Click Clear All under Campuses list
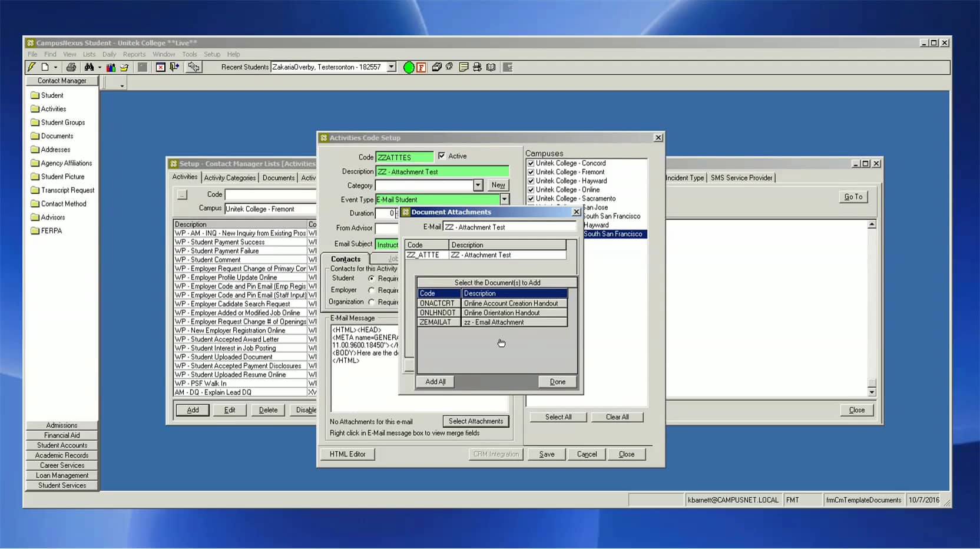Image resolution: width=980 pixels, height=549 pixels. coord(617,417)
